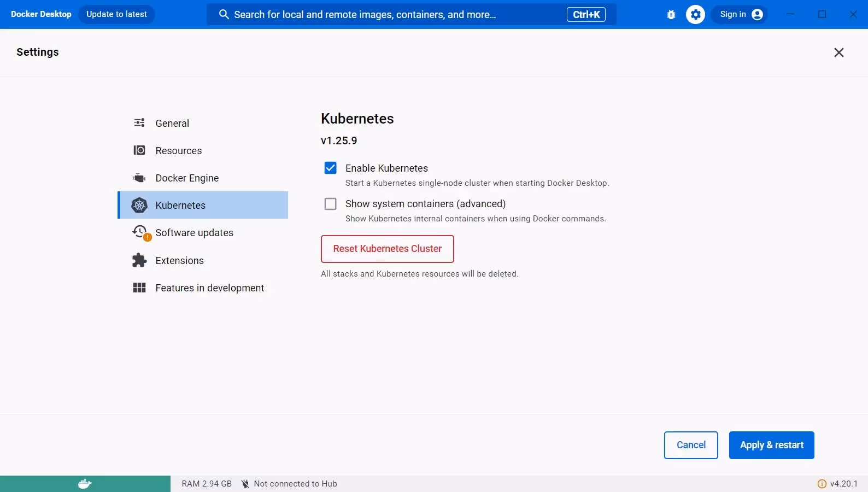Open the Docker Engine section
This screenshot has height=492, width=868.
pyautogui.click(x=203, y=178)
